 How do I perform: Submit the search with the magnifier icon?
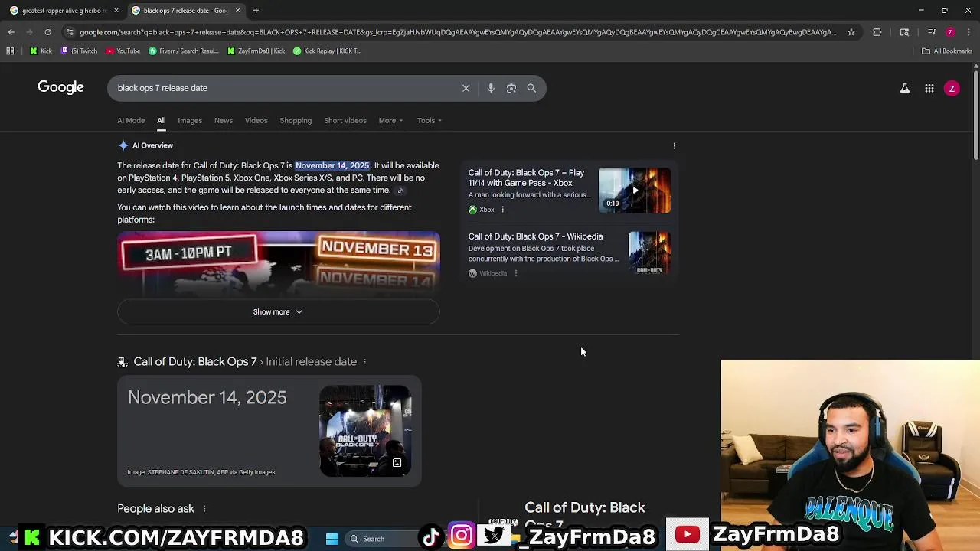pyautogui.click(x=531, y=88)
